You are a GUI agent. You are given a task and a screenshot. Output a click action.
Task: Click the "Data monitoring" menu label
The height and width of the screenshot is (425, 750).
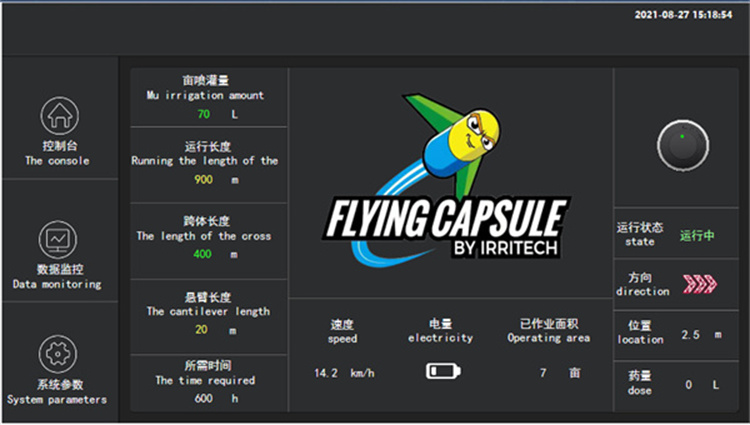coord(56,284)
